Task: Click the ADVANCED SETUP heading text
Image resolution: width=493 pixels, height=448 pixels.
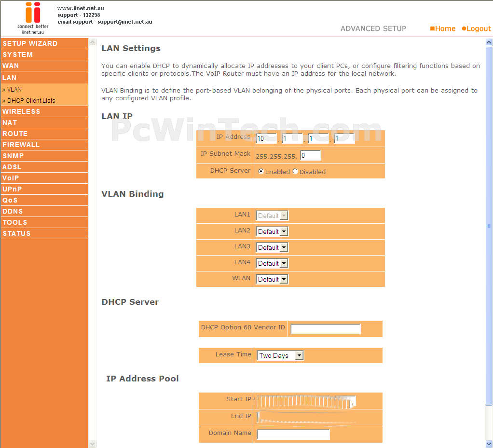Action: click(373, 28)
